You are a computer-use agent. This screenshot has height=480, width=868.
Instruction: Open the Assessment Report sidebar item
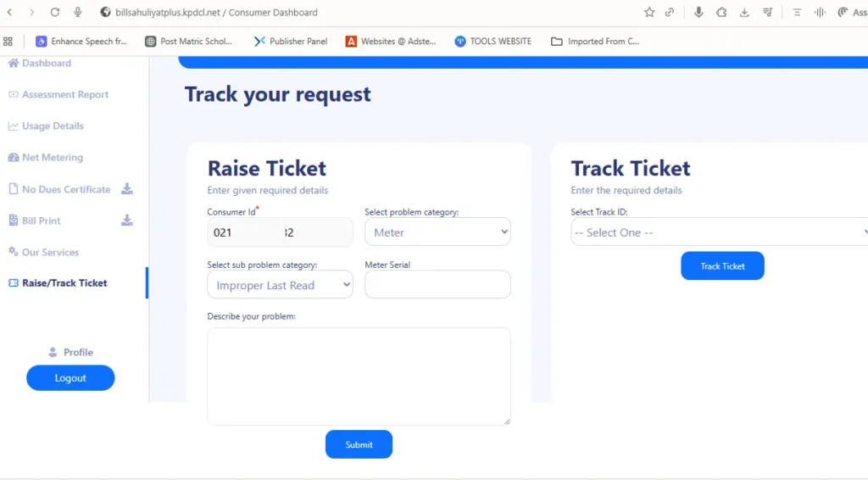(64, 95)
